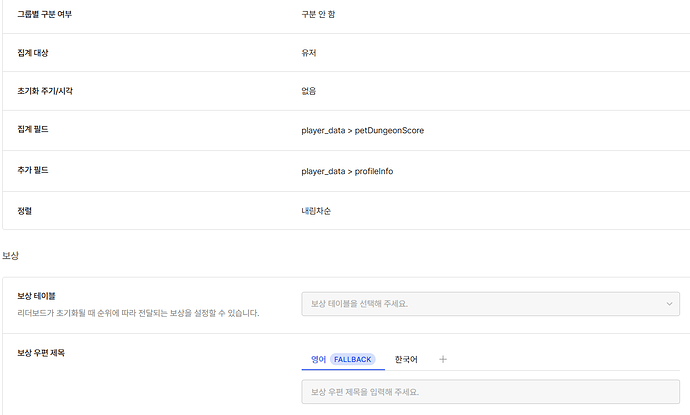Click the 구분 안 함 value
The image size is (690, 415).
318,14
